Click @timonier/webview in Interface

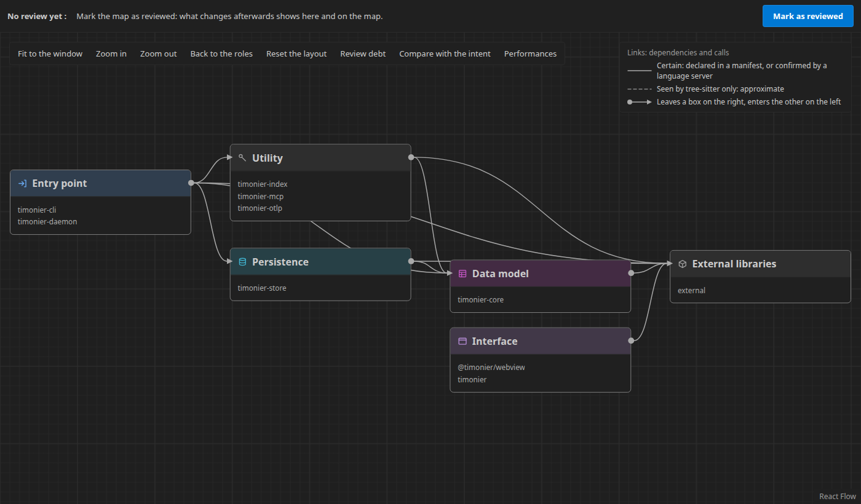click(x=491, y=367)
